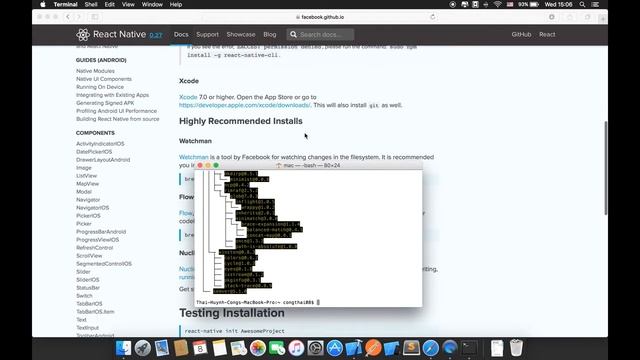Image resolution: width=640 pixels, height=360 pixels.
Task: Open ProgressBarAndroid component in sidebar
Action: pyautogui.click(x=101, y=232)
